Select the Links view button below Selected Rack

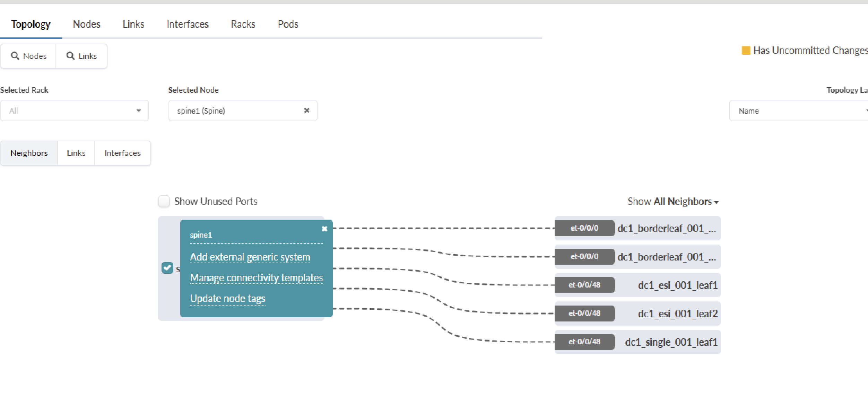click(x=76, y=153)
